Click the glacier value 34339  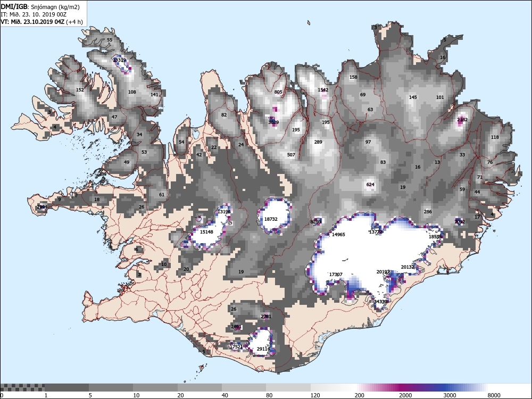[x=380, y=302]
